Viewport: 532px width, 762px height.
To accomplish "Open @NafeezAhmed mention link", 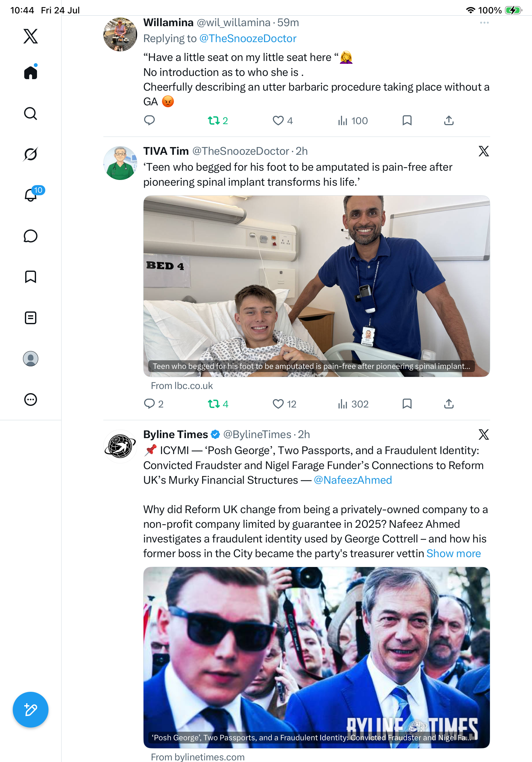I will pos(353,480).
